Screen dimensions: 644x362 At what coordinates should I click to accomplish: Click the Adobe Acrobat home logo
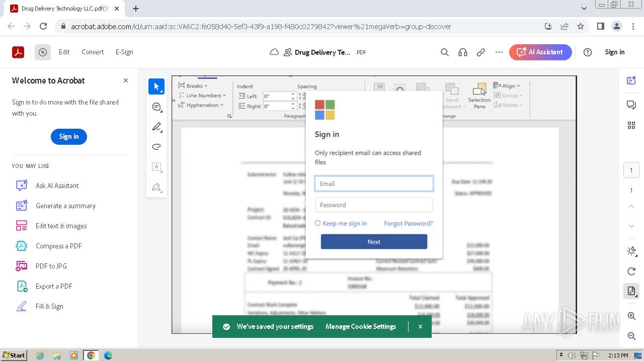[18, 52]
